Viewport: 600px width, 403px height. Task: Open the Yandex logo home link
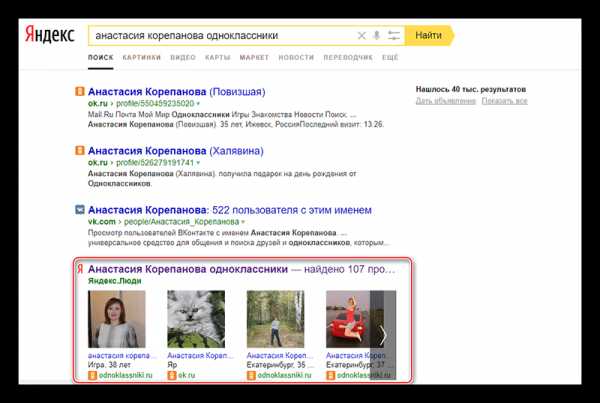pyautogui.click(x=50, y=34)
